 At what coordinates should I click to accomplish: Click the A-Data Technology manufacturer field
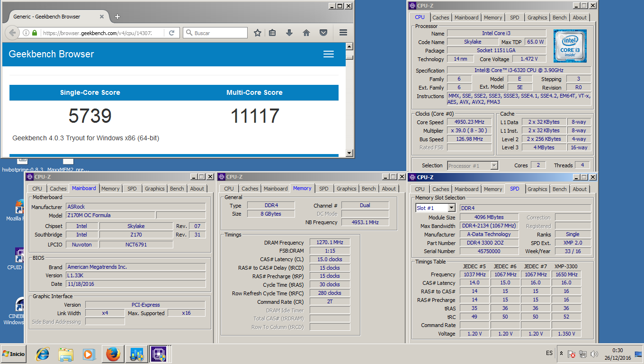(x=489, y=234)
